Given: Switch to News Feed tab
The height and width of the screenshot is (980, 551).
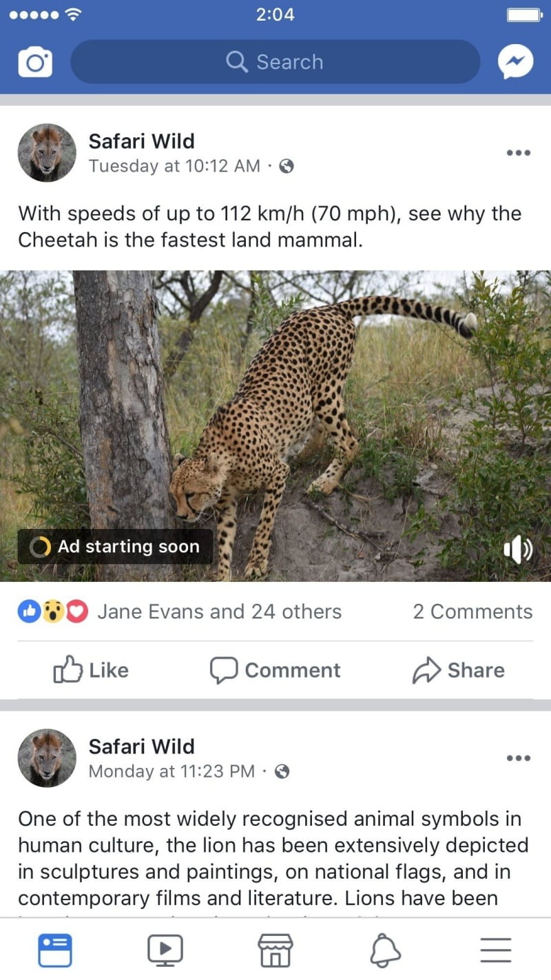Looking at the screenshot, I should point(55,950).
